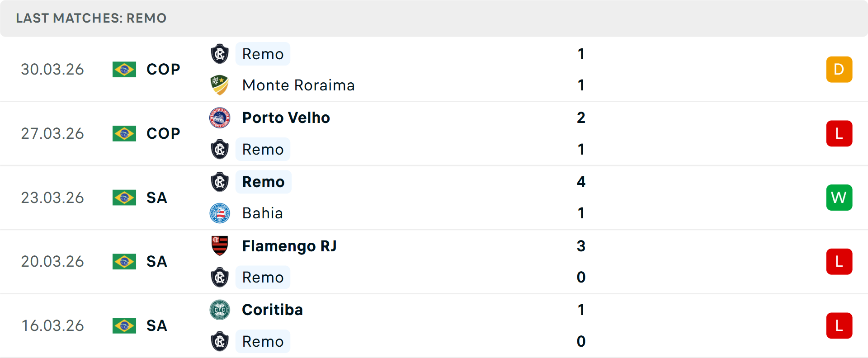
Task: Click the Bahia club crest
Action: tap(220, 213)
